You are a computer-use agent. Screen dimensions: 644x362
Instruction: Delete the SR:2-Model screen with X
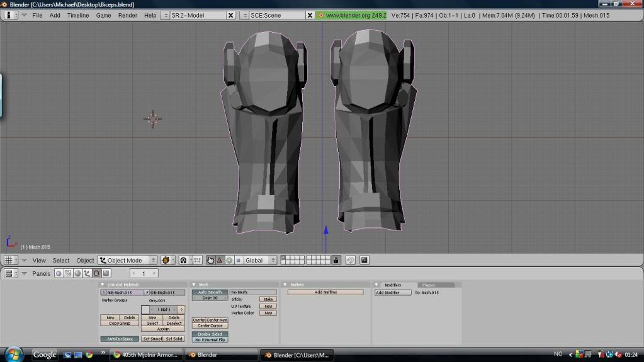[231, 15]
